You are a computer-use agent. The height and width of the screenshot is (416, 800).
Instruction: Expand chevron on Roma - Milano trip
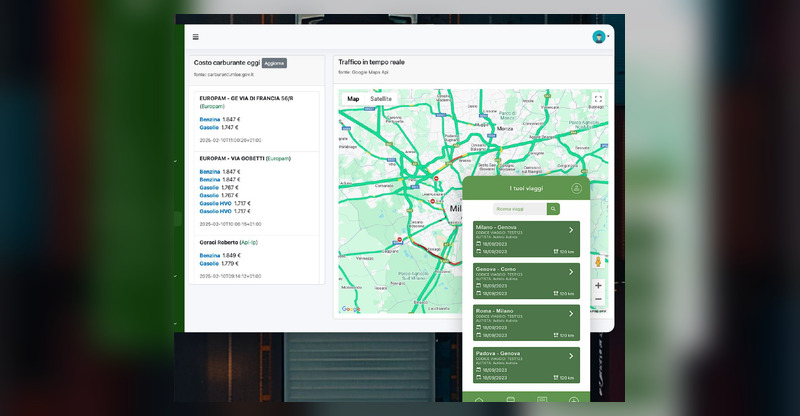(571, 314)
